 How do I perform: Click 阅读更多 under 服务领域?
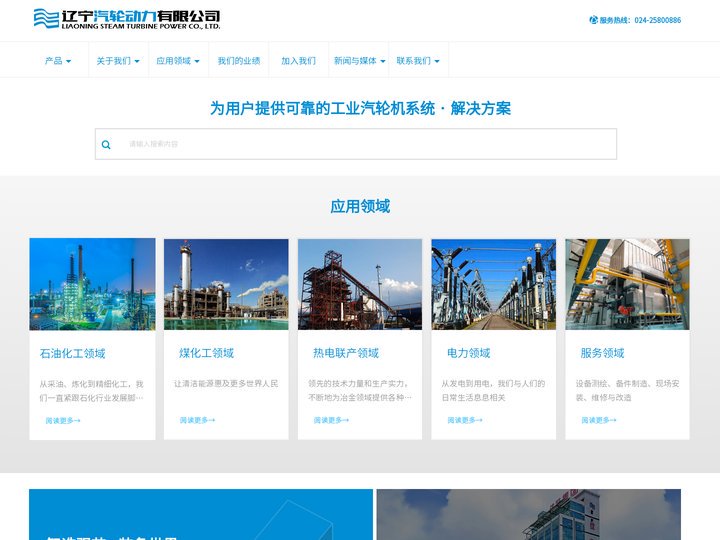(x=599, y=420)
